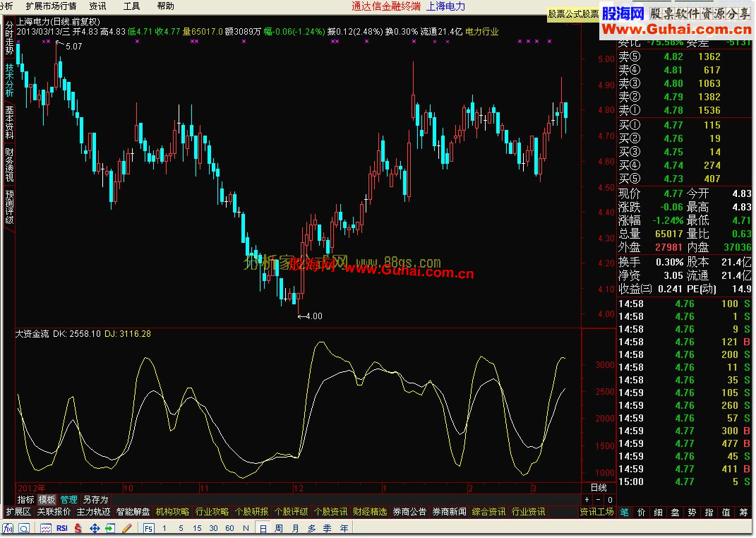
Task: Switch to yearly 年 period
Action: [344, 528]
